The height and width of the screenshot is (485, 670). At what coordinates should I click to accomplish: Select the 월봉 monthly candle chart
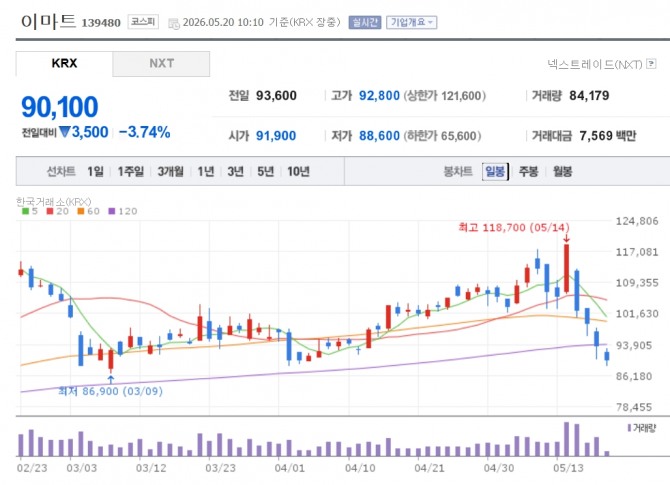[562, 172]
